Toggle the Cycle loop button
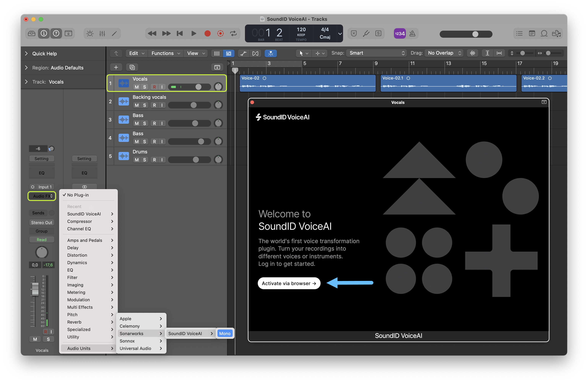Screen dimensions: 588x383 [233, 33]
